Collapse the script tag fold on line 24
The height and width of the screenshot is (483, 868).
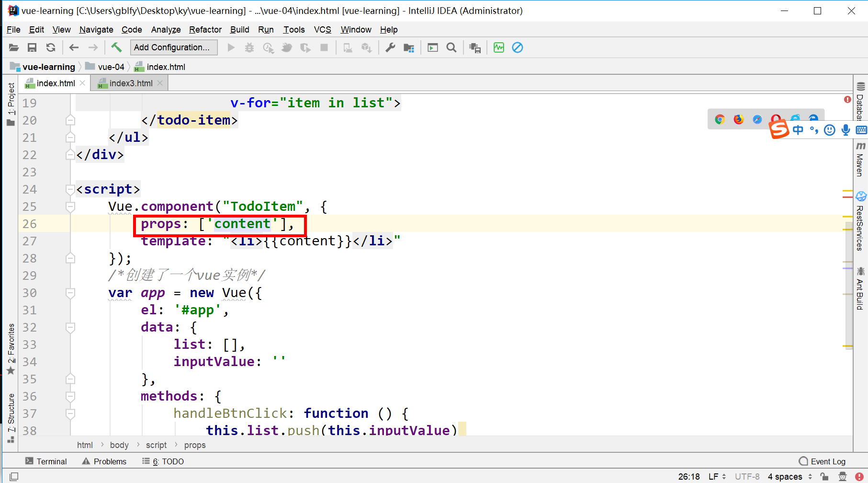pos(70,190)
